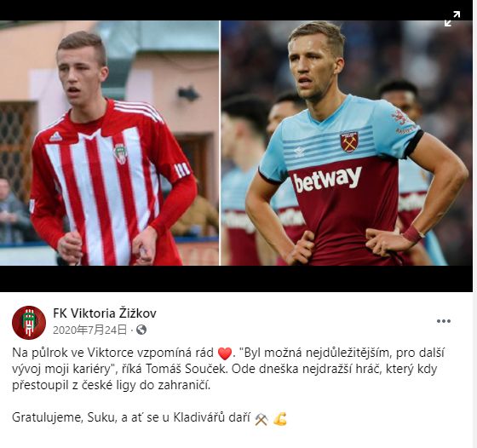Open the post timestamp 2020年7月24日
The width and height of the screenshot is (477, 448).
tap(90, 330)
